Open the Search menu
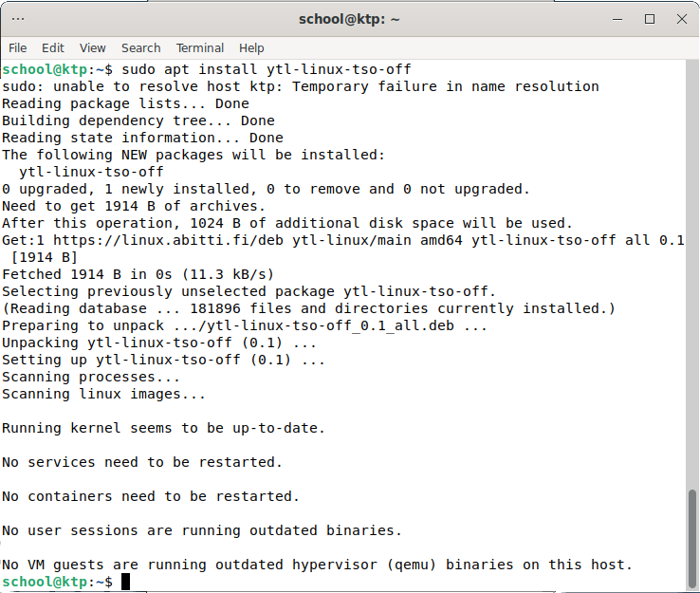This screenshot has width=700, height=593. coord(140,47)
